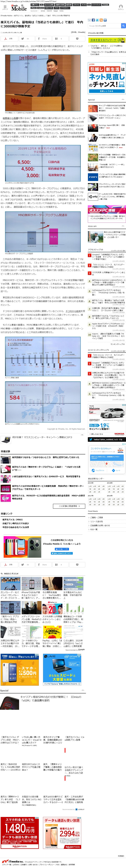
Task: Click the ITmedia Mobile logo
Action: coord(19,8)
